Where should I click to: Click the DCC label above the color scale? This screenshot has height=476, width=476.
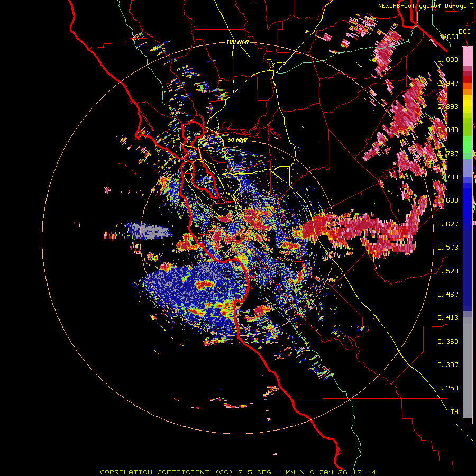tap(464, 31)
